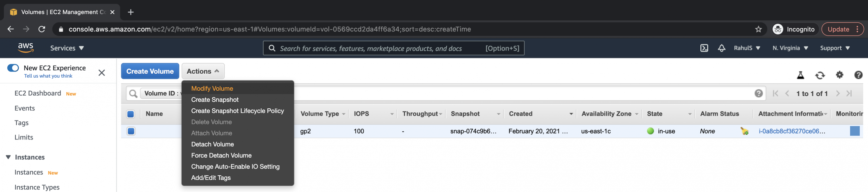Open Instances page in the sidebar
868x192 pixels.
tap(29, 172)
